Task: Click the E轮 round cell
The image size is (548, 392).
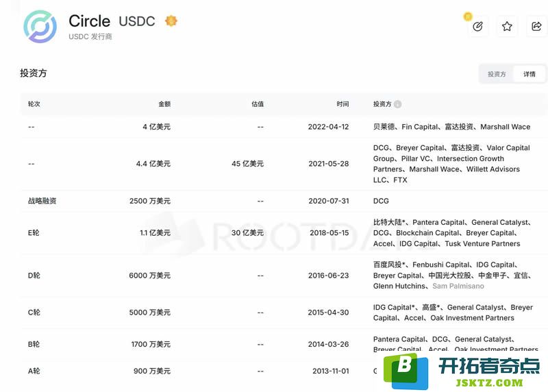Action: click(34, 233)
